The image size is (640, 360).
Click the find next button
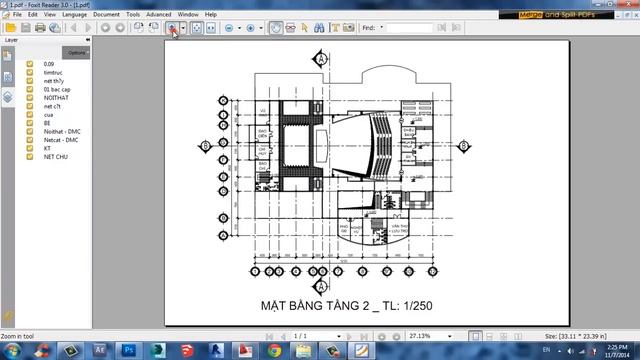456,28
